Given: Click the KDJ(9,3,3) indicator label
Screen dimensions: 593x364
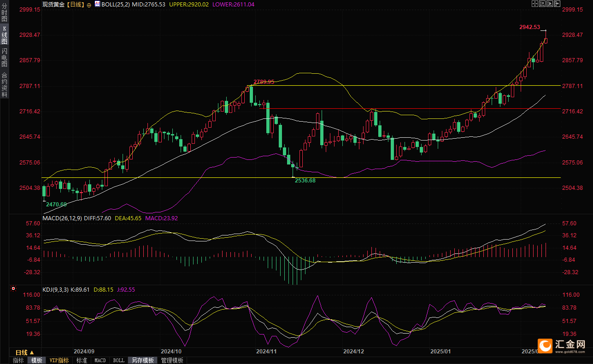Looking at the screenshot, I should point(55,290).
